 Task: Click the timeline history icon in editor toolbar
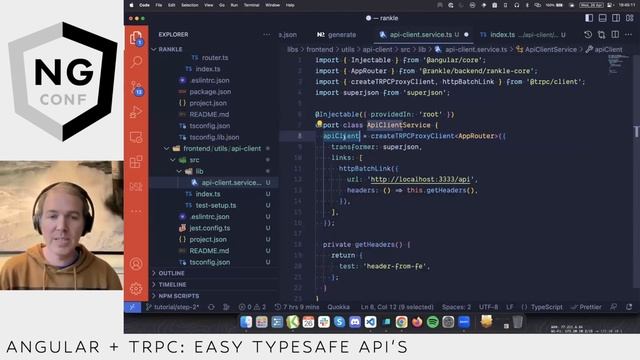click(x=588, y=35)
